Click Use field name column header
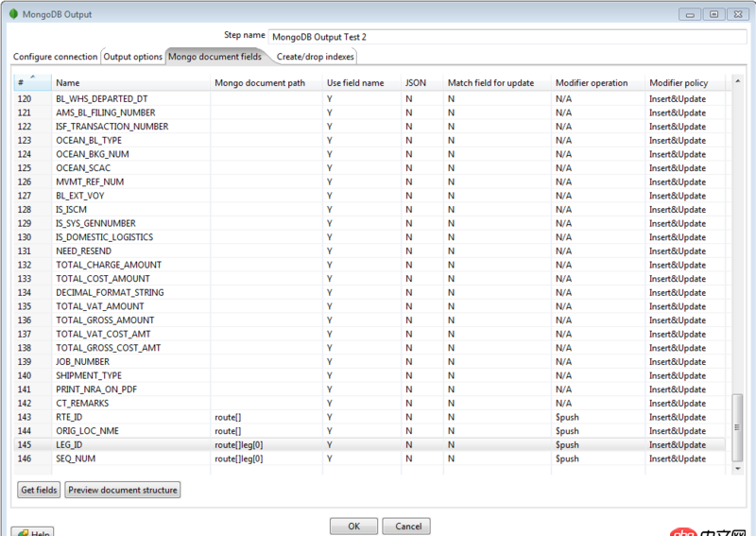756x536 pixels. click(362, 82)
